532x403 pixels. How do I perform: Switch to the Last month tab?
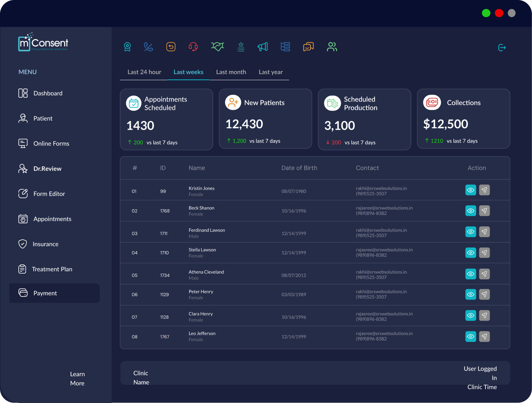(x=231, y=72)
